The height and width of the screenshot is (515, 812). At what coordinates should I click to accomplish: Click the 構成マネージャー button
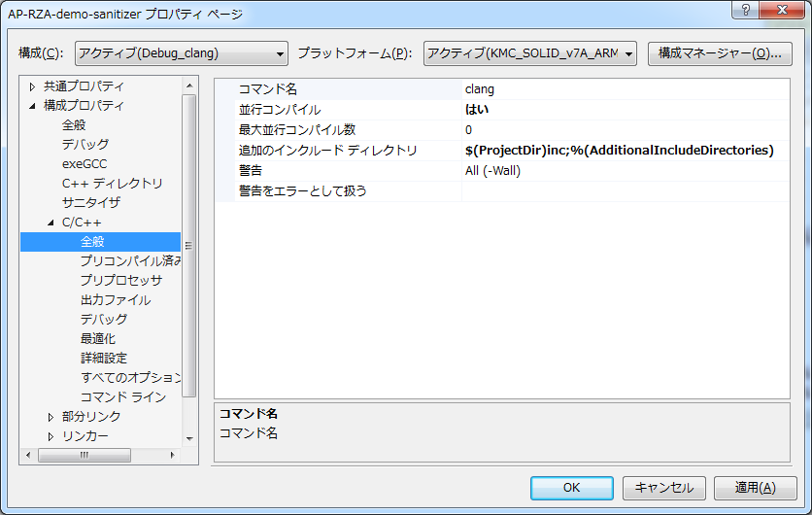click(720, 52)
